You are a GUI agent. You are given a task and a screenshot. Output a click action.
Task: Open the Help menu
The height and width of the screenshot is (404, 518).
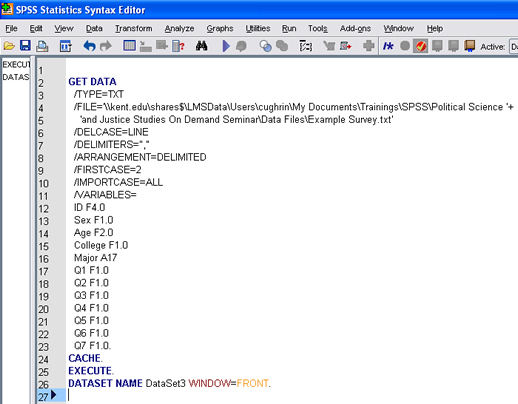coord(435,29)
